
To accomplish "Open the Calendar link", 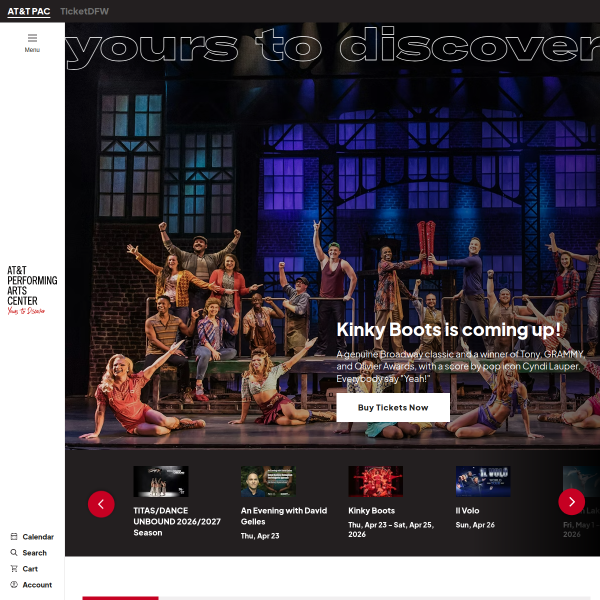I will pos(38,537).
